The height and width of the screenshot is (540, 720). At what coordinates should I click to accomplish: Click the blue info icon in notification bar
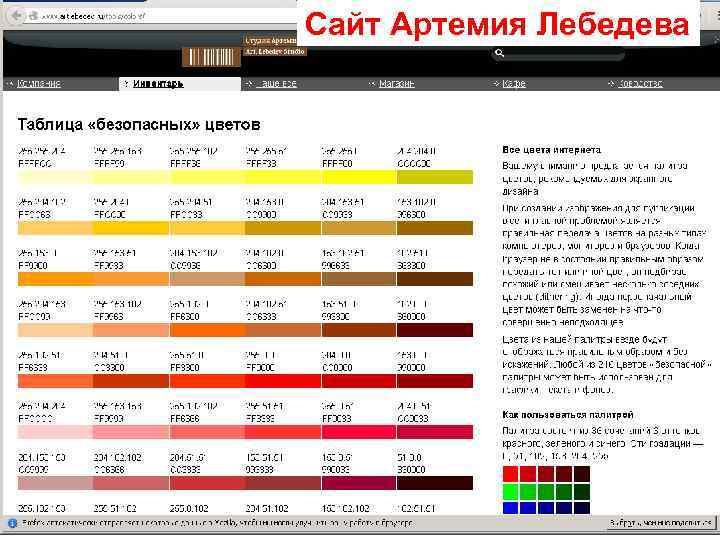12,523
